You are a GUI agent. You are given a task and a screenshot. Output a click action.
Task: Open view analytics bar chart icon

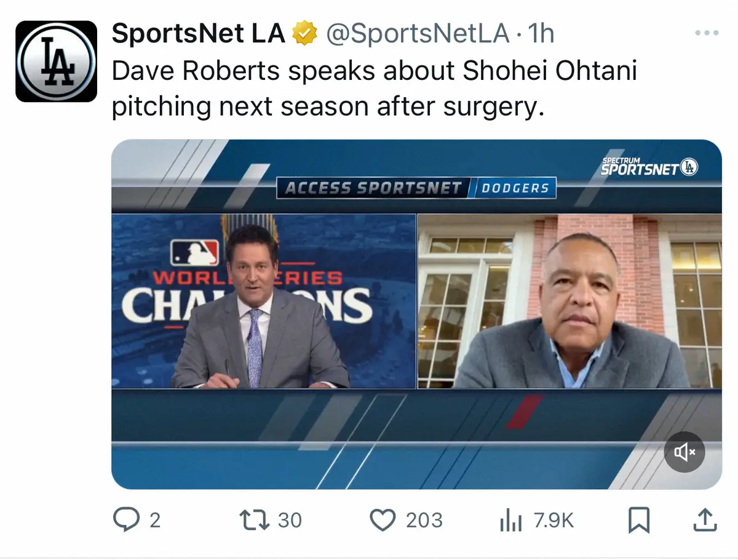click(510, 521)
